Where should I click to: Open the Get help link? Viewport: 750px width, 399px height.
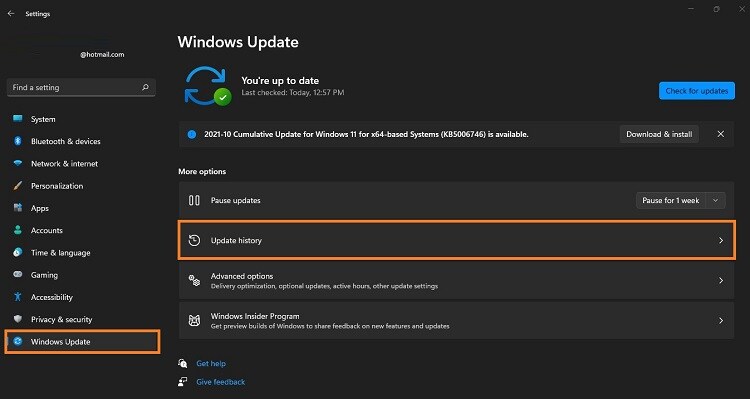pyautogui.click(x=211, y=364)
